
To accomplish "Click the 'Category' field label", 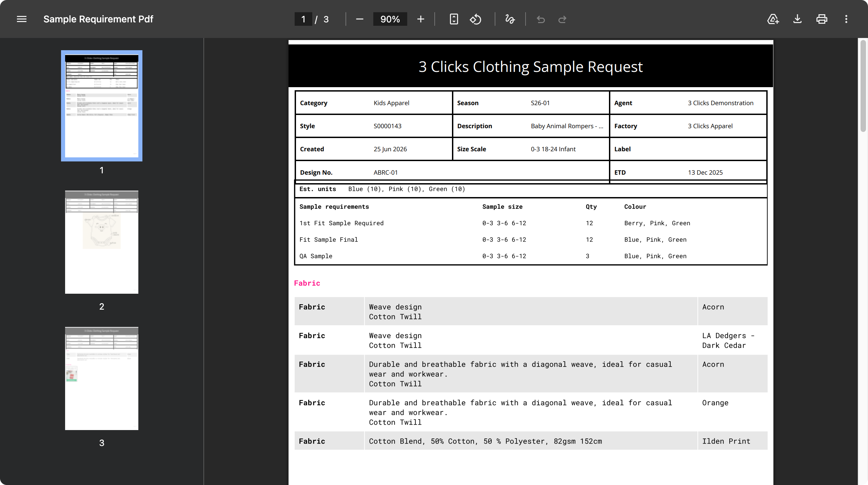I will [x=314, y=103].
